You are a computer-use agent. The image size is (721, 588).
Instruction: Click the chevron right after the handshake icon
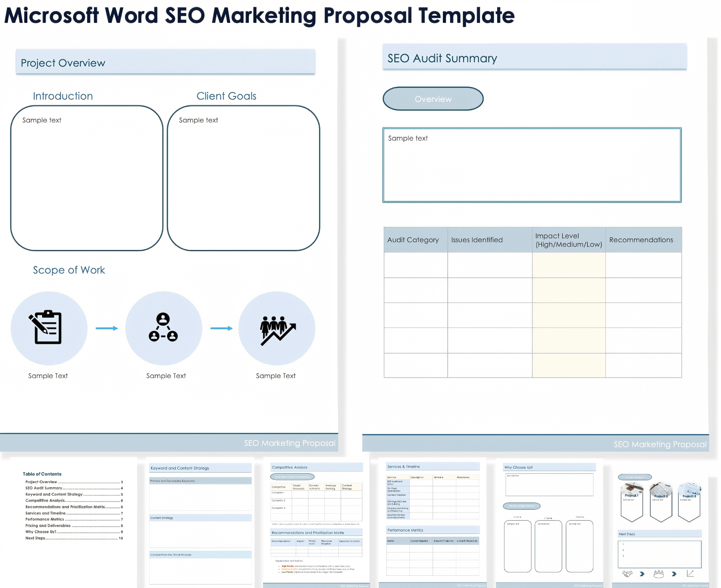(x=642, y=574)
